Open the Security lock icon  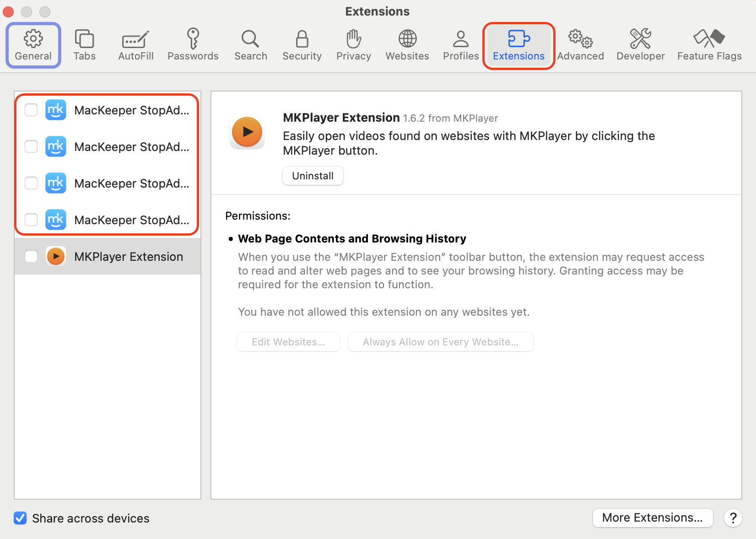coord(302,39)
